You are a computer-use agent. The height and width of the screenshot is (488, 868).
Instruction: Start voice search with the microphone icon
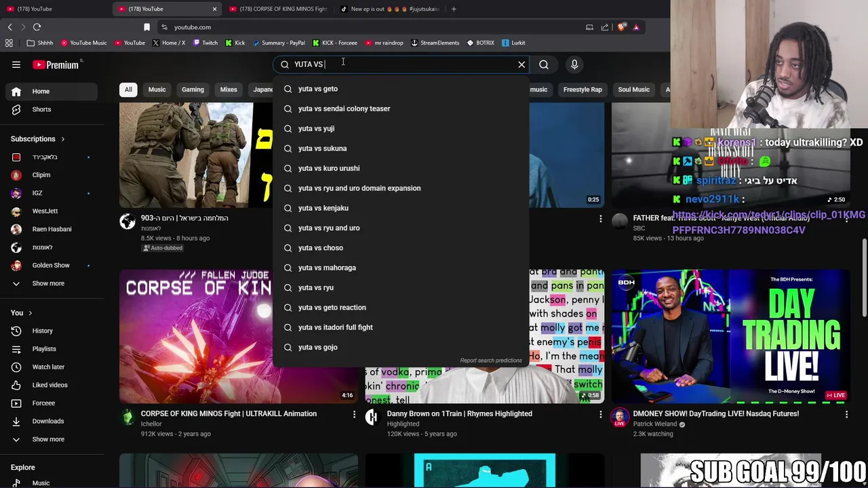pos(574,64)
